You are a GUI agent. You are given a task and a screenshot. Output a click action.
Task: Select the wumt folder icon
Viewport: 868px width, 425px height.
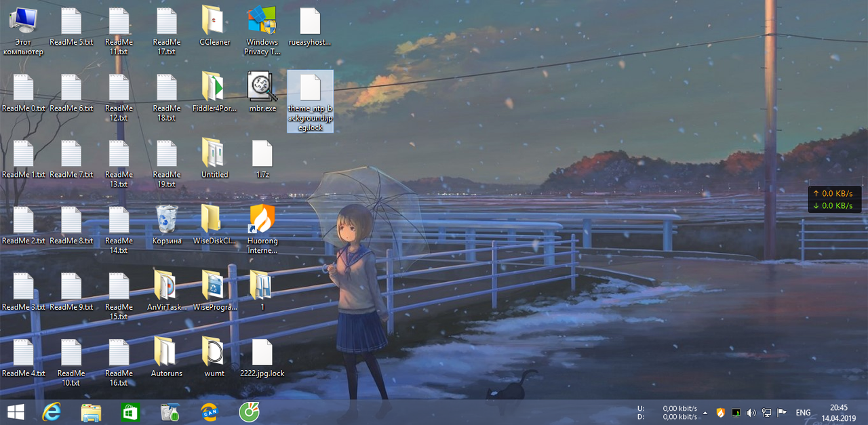(215, 358)
